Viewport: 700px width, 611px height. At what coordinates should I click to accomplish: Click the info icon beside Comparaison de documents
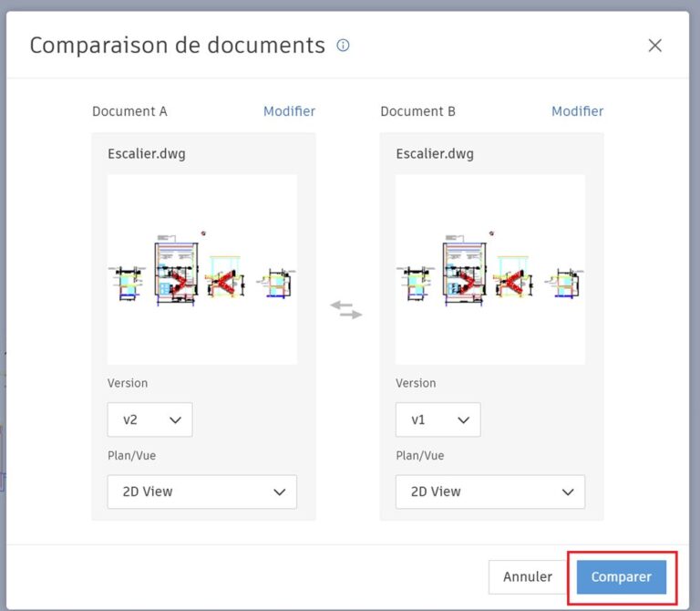pos(343,45)
